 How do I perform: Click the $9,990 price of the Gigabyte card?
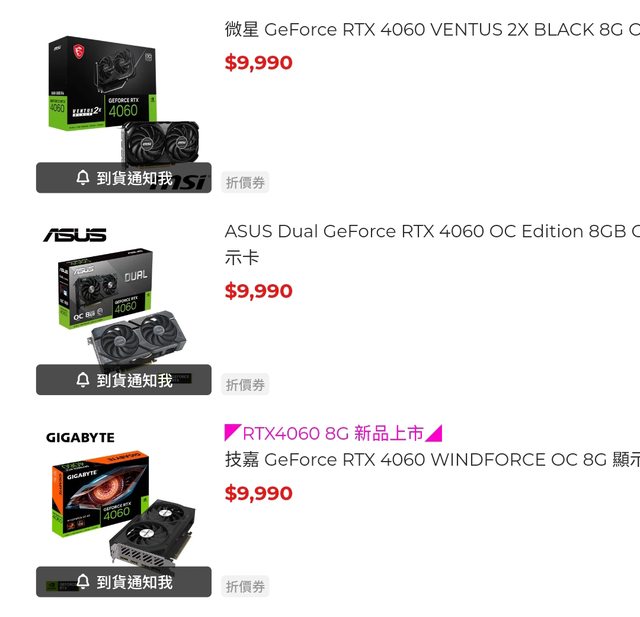click(x=258, y=493)
